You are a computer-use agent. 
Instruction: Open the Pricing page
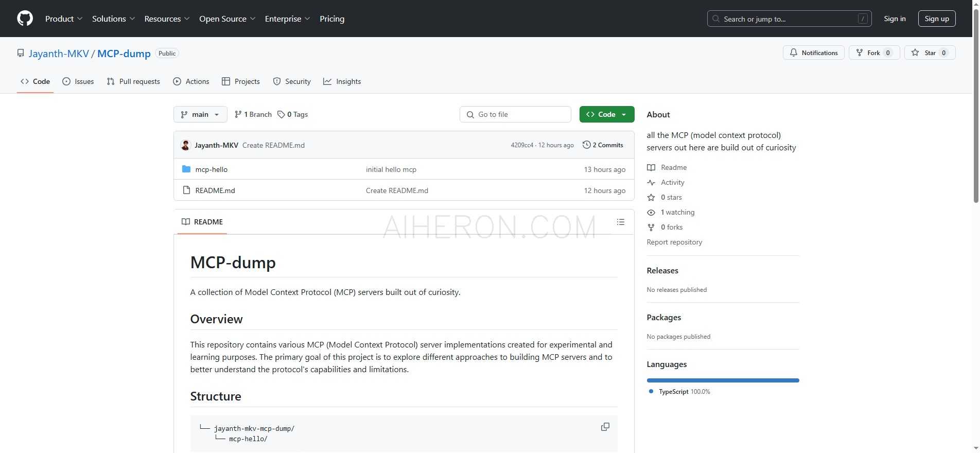[x=332, y=19]
